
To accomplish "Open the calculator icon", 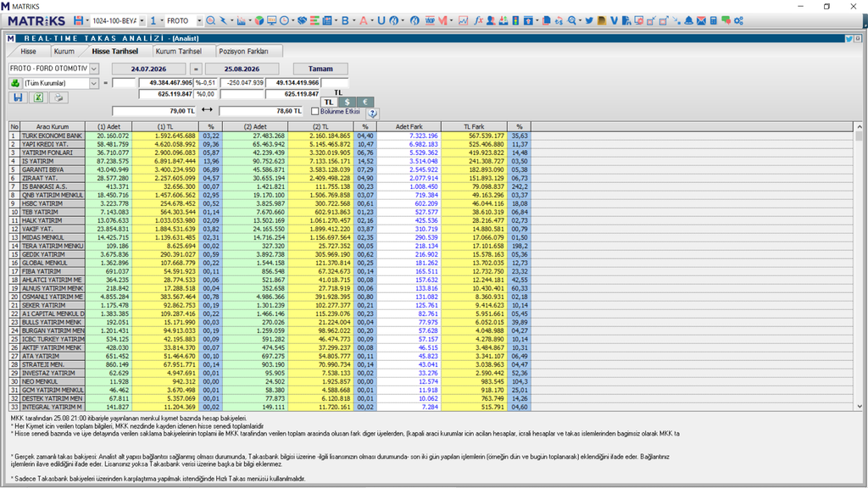I will (714, 20).
